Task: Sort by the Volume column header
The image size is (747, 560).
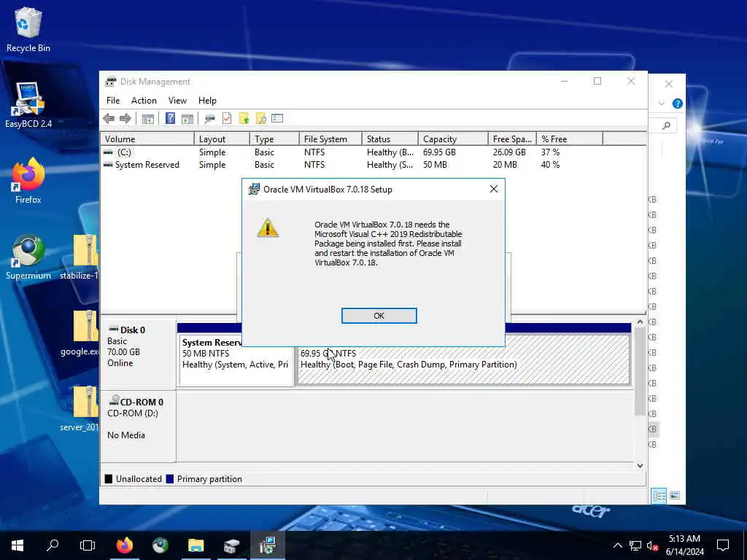Action: (147, 139)
